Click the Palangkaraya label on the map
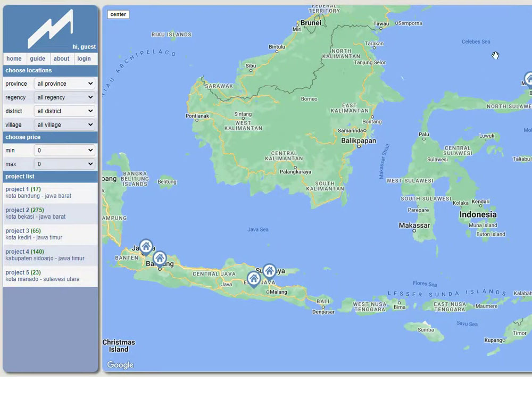Image resolution: width=532 pixels, height=399 pixels. coord(295,172)
